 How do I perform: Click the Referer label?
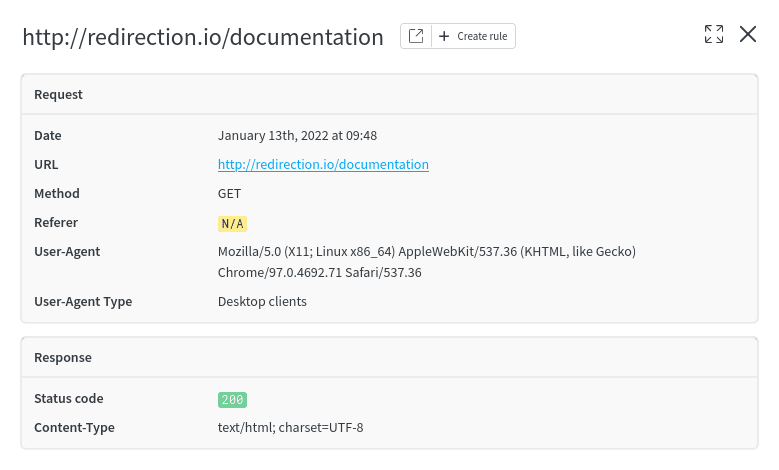(x=56, y=223)
